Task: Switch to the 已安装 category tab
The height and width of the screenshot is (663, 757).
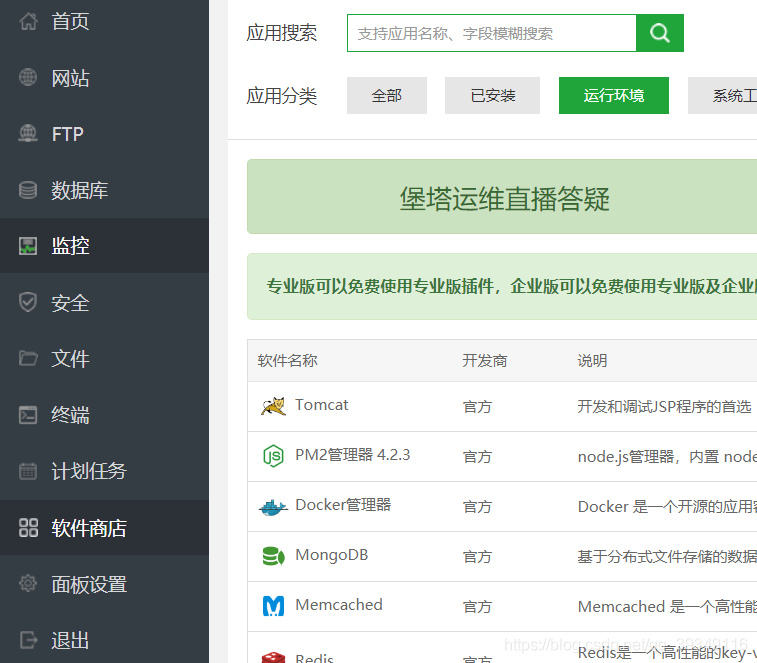Action: click(492, 96)
